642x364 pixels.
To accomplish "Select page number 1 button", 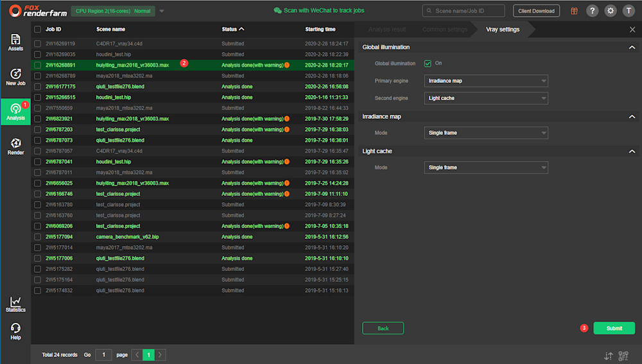I will [x=149, y=355].
